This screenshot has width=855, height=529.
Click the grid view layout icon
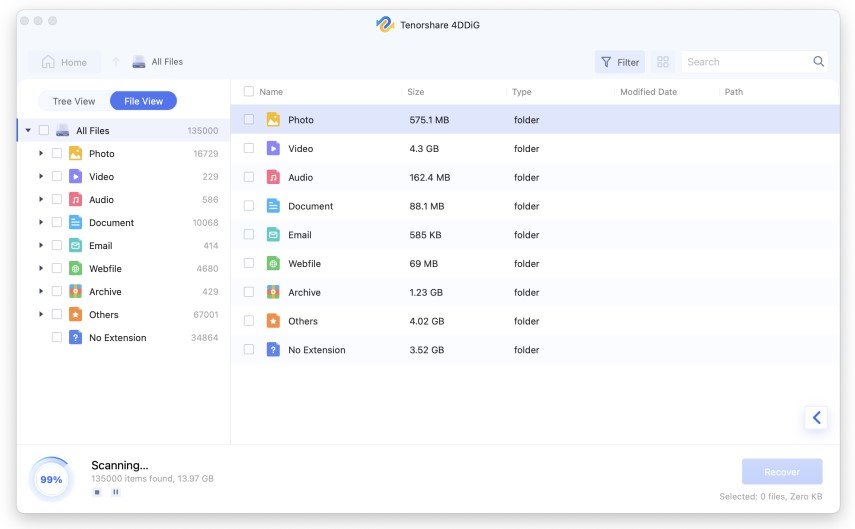coord(662,62)
